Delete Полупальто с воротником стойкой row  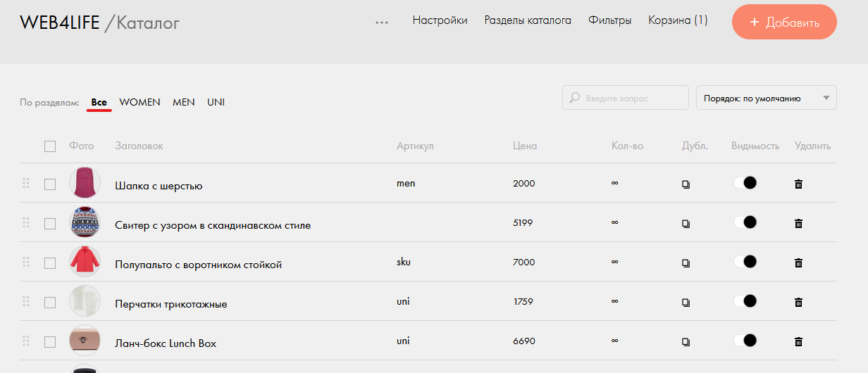pyautogui.click(x=798, y=263)
